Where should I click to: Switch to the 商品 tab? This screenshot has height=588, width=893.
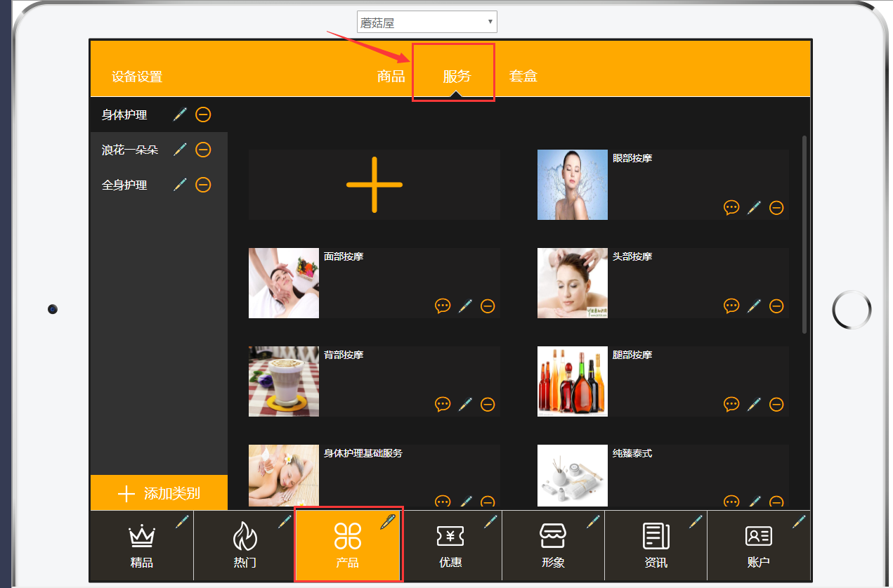pos(391,77)
